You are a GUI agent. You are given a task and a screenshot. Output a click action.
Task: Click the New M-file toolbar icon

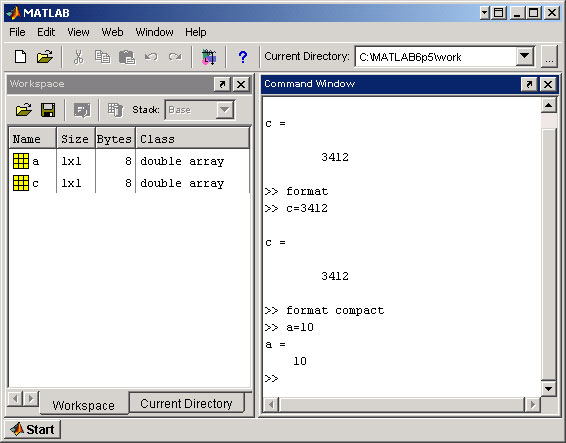click(21, 57)
